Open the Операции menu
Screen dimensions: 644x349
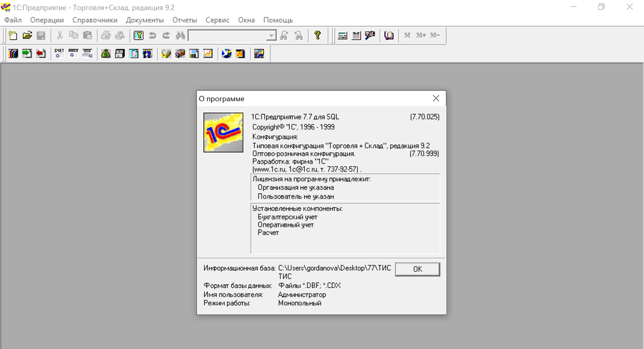click(x=47, y=20)
